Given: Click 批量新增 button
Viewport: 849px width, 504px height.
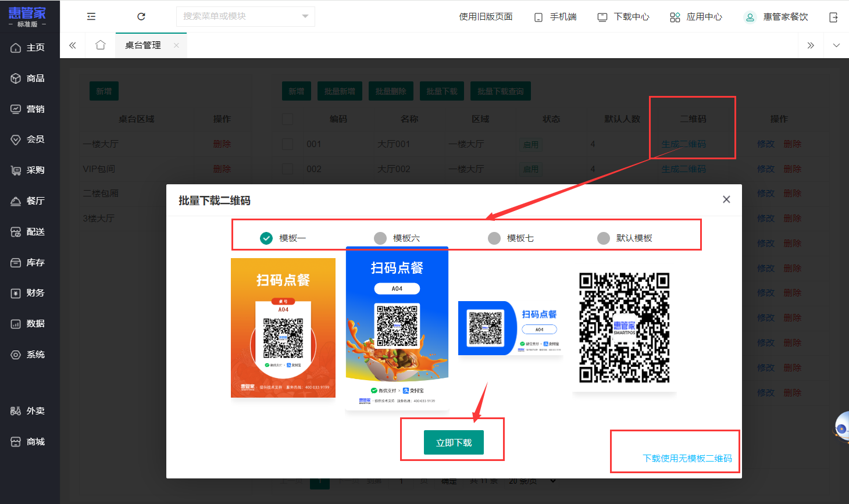Looking at the screenshot, I should coord(340,91).
